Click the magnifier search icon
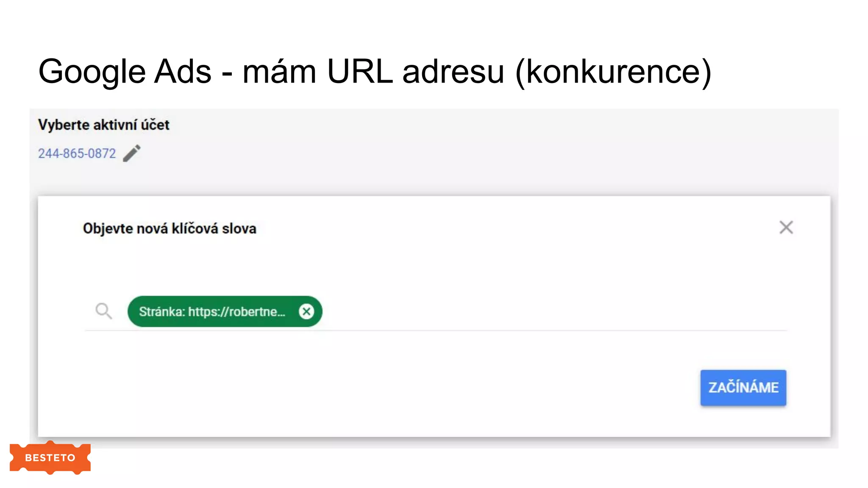 click(103, 311)
